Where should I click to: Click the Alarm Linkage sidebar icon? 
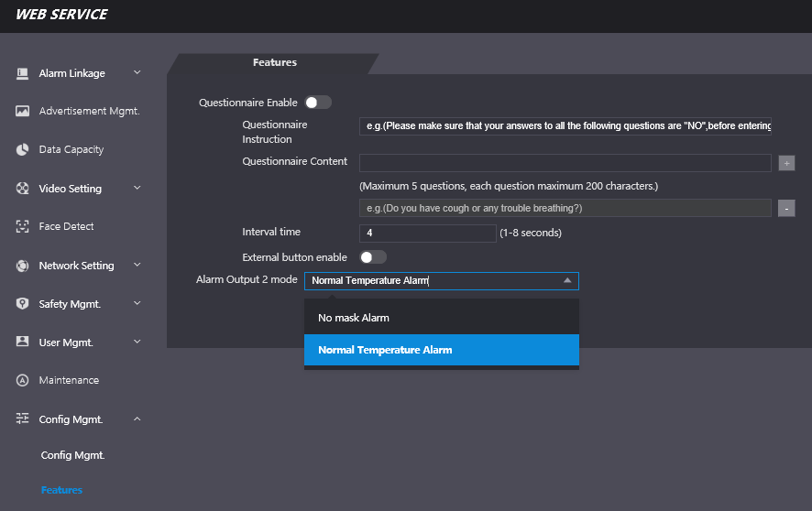pos(23,73)
